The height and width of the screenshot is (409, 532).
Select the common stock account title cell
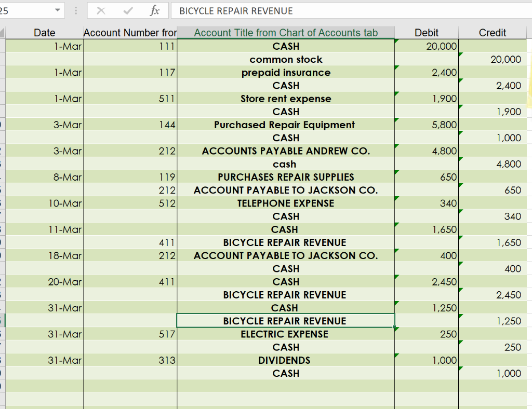(286, 59)
